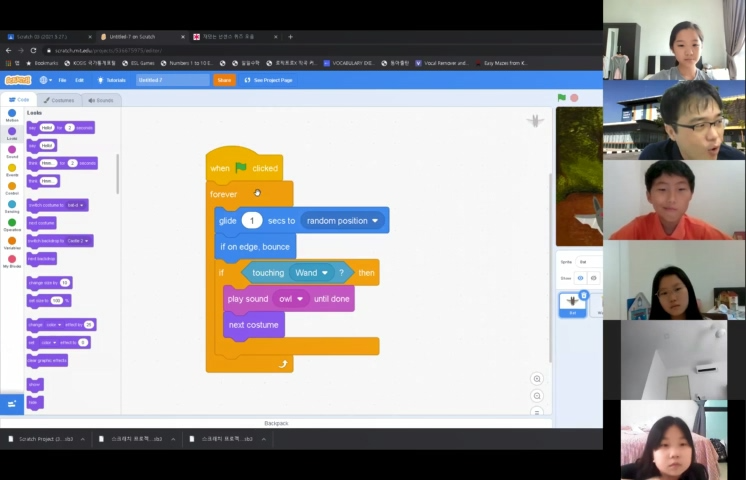Open the Add Extension button

tap(12, 404)
